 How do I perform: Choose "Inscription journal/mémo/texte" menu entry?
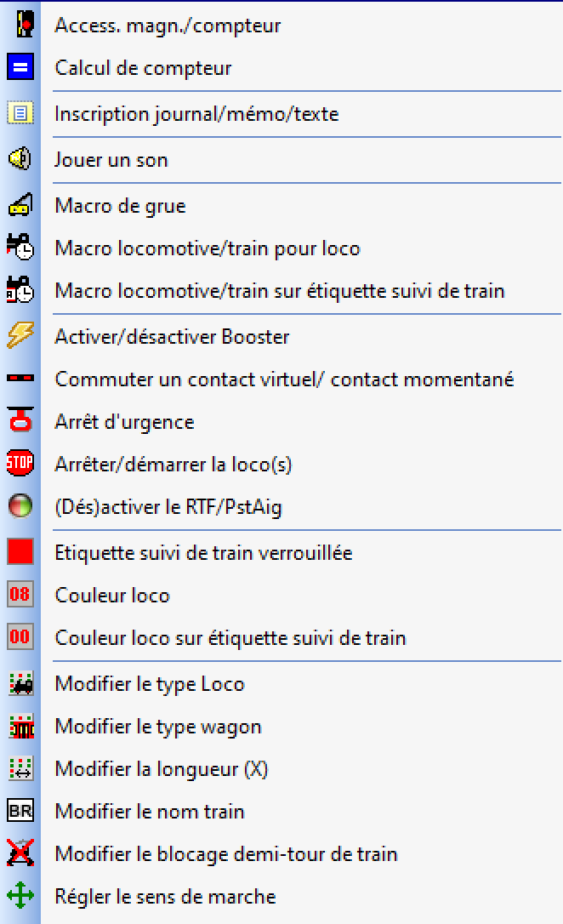(x=196, y=113)
